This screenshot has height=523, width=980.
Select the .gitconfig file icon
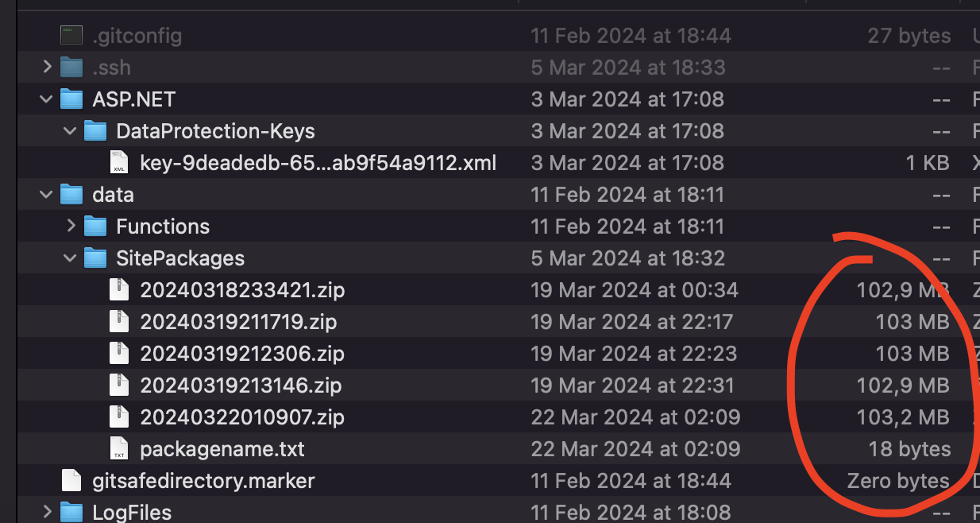click(71, 35)
